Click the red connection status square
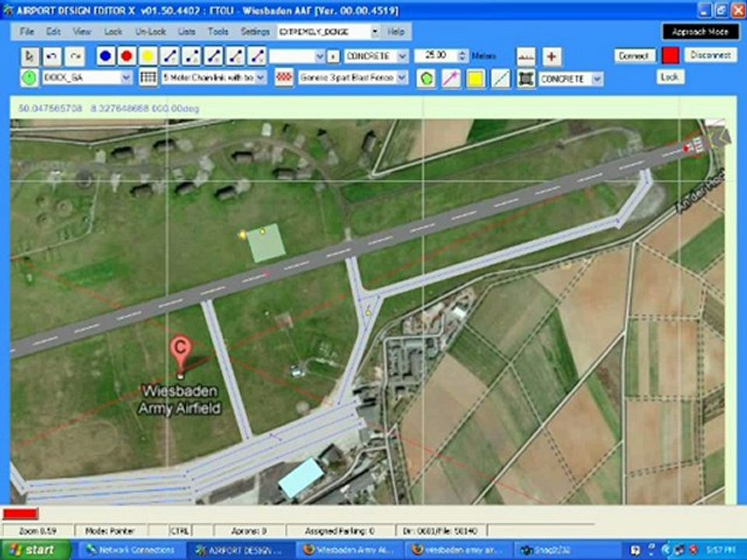Image resolution: width=747 pixels, height=560 pixels. pyautogui.click(x=670, y=56)
